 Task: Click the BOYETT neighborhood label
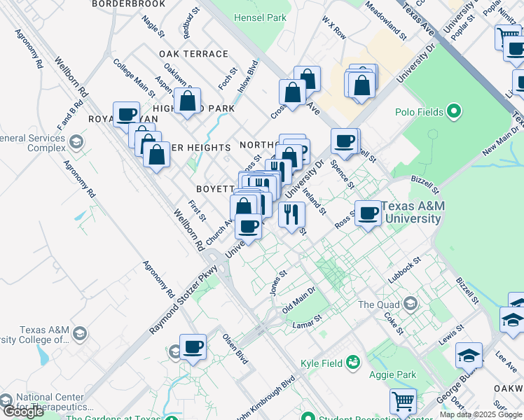click(x=216, y=189)
